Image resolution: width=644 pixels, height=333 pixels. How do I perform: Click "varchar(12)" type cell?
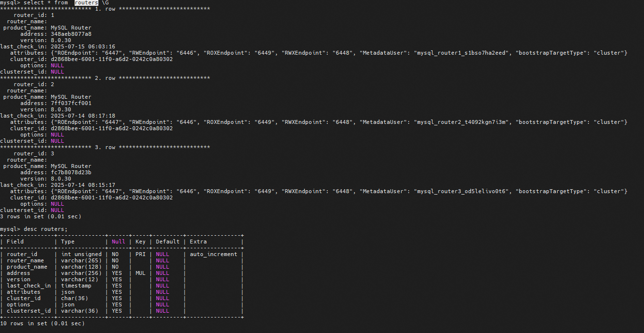(x=79, y=280)
